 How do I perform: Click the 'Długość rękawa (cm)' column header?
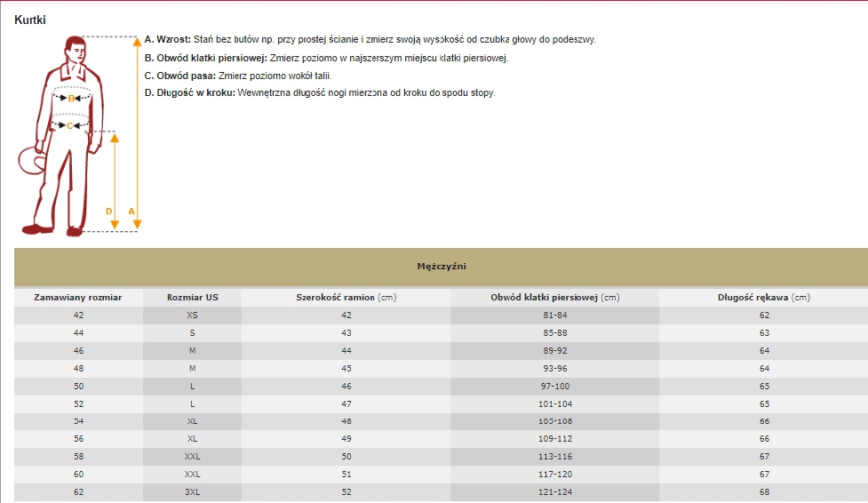[764, 298]
